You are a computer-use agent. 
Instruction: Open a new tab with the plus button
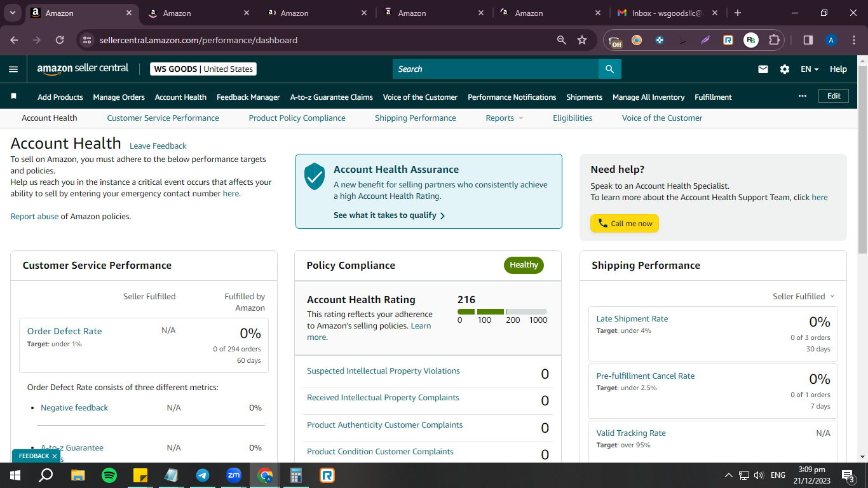[737, 13]
